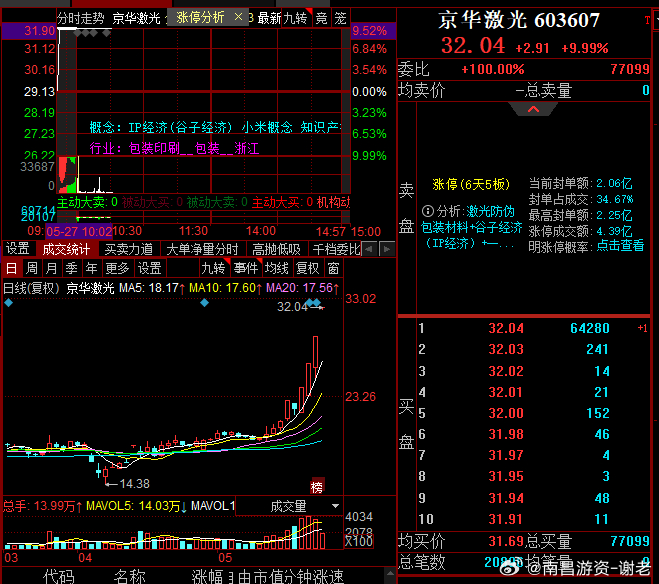Select the 分时走势 tab

pos(81,18)
